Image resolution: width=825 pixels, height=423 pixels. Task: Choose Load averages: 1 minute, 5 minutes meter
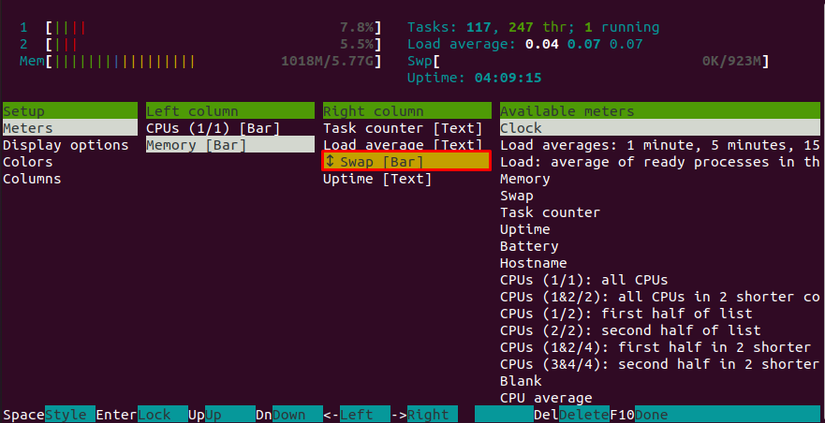pos(660,145)
